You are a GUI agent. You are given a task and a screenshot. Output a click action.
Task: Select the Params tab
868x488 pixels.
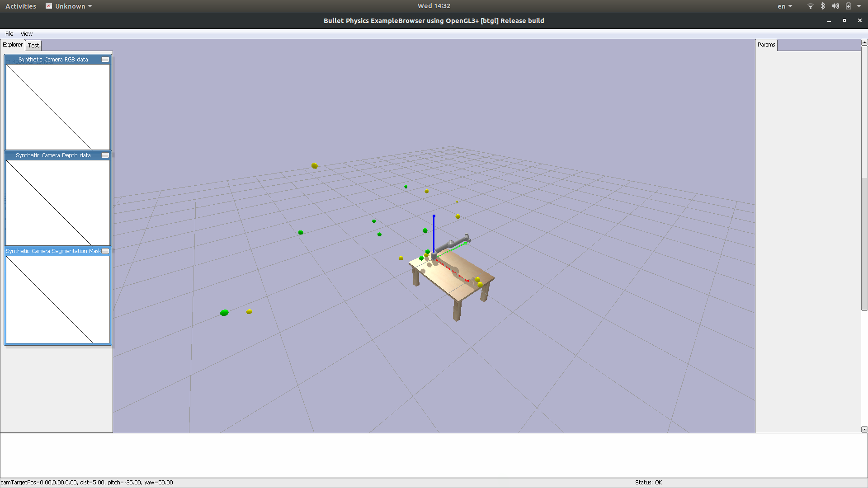[x=766, y=44]
